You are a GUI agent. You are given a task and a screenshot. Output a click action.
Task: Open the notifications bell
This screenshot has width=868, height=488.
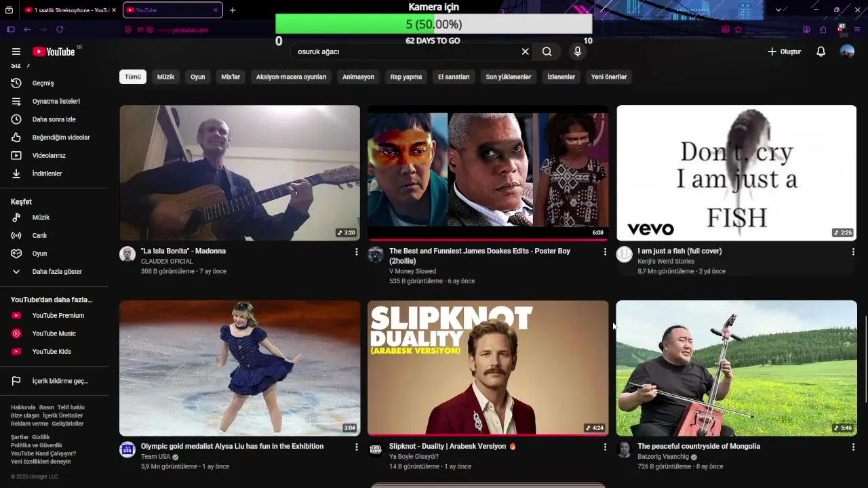click(821, 52)
